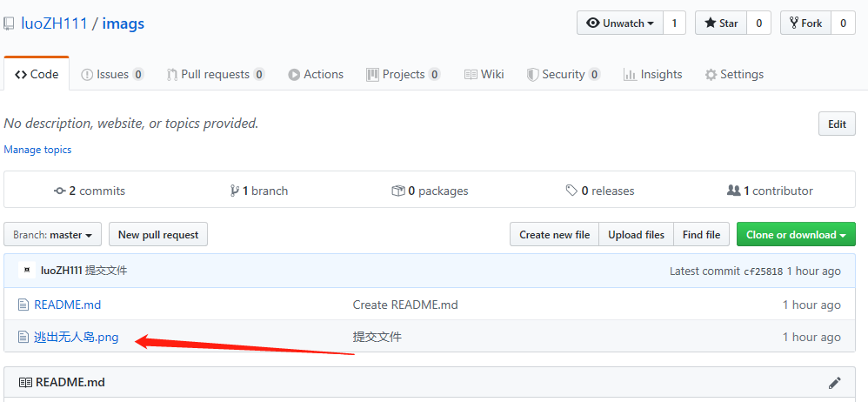View the 2 commits history
Viewport: 868px width, 402px height.
click(89, 191)
